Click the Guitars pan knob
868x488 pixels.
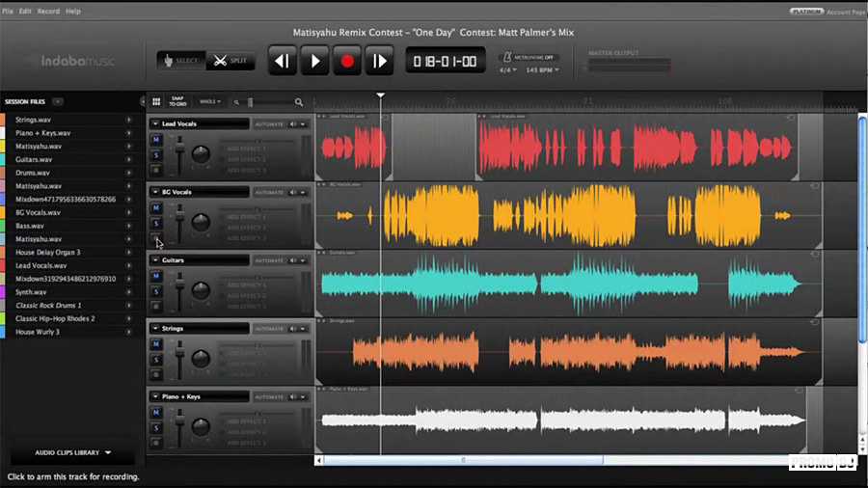tap(201, 290)
